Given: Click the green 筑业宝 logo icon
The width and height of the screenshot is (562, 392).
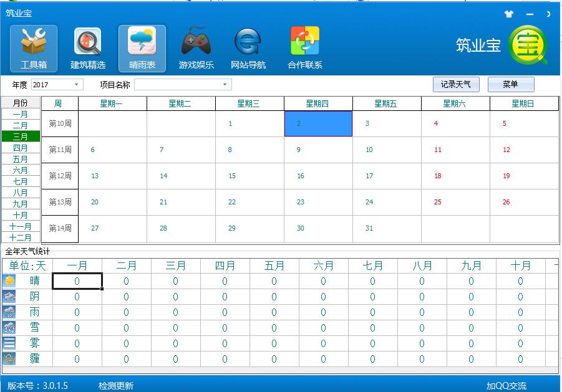Looking at the screenshot, I should pyautogui.click(x=528, y=46).
